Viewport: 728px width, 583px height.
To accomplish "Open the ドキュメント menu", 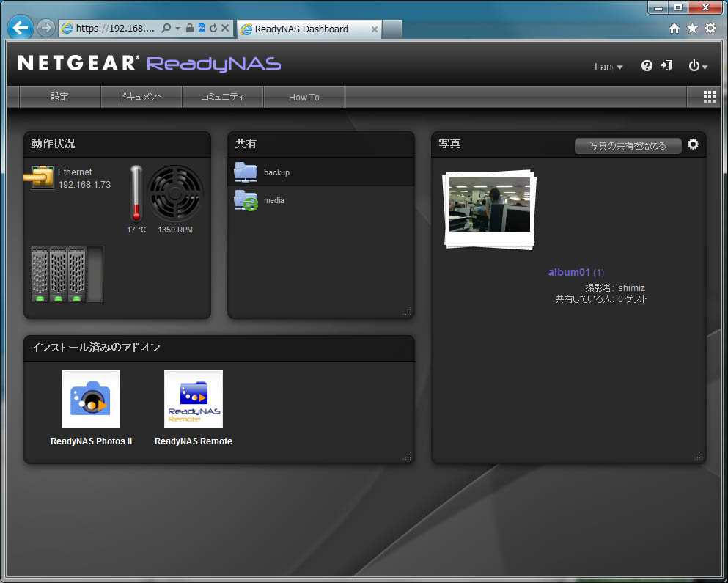I will tap(141, 97).
